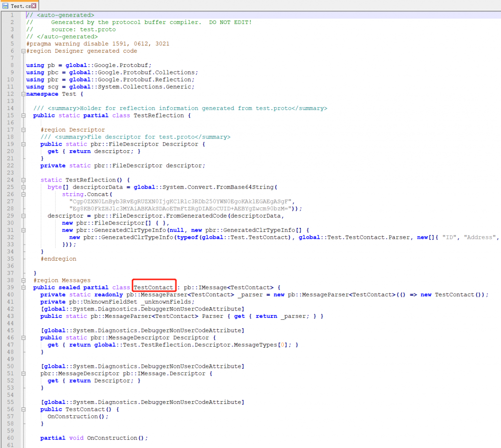Click 'OnConstruction();' call on line 57
This screenshot has height=448, width=501.
click(78, 416)
